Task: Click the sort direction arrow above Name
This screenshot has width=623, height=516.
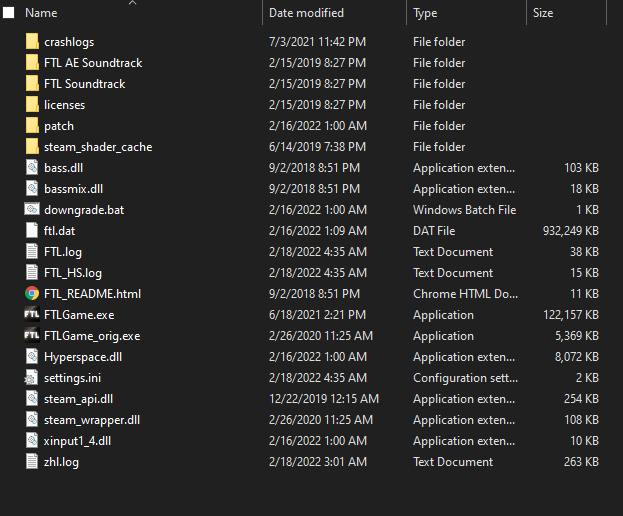Action: 133,3
